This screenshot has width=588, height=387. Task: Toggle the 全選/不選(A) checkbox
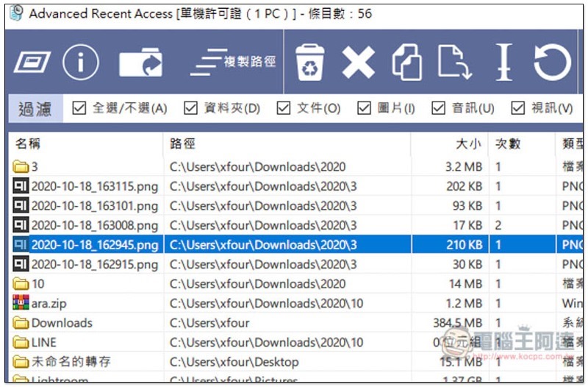coord(79,108)
